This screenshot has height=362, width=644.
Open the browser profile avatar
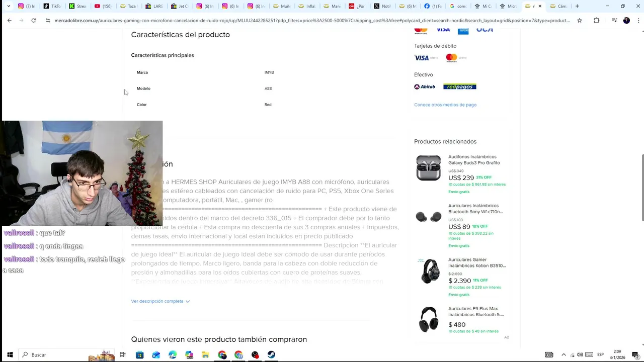pyautogui.click(x=626, y=21)
